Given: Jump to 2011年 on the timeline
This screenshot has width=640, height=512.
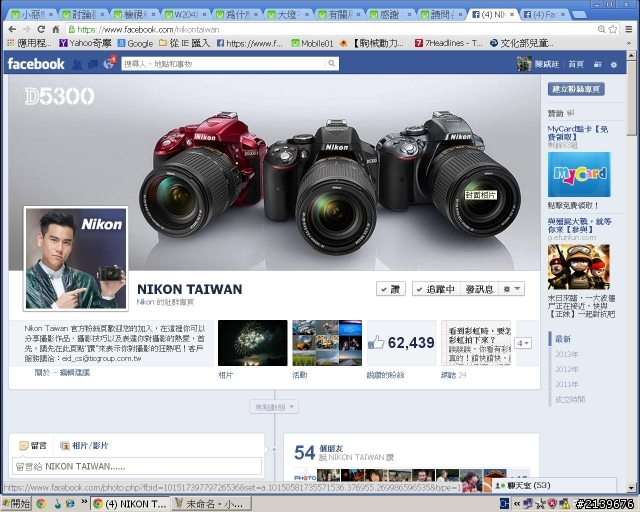Looking at the screenshot, I should point(567,384).
